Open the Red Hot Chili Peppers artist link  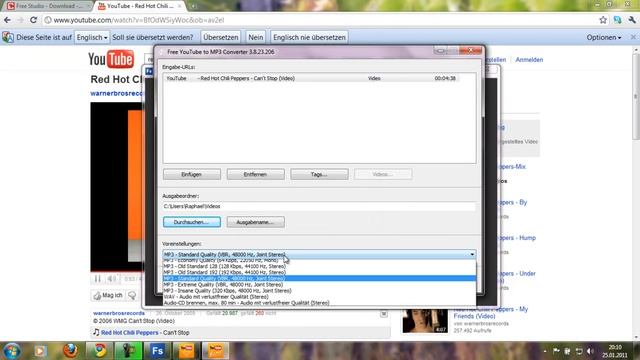pos(129,332)
